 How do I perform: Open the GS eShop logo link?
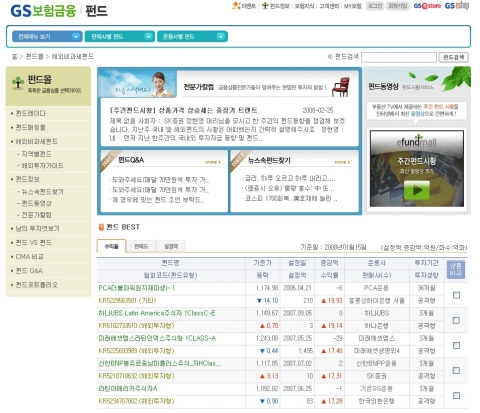(x=457, y=5)
